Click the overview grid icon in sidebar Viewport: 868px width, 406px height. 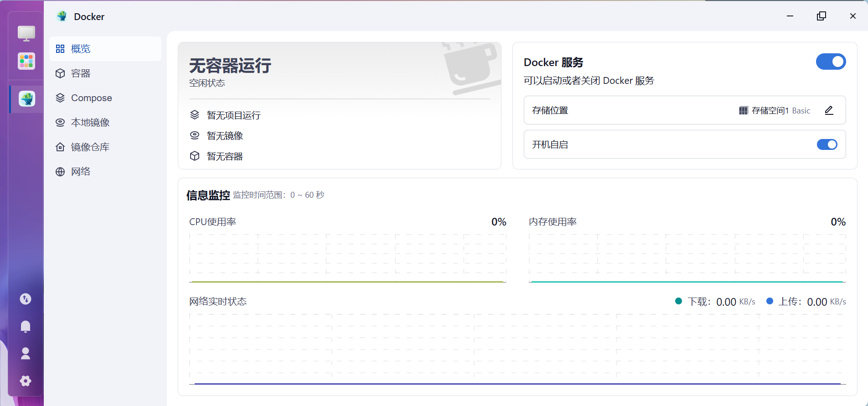coord(60,49)
